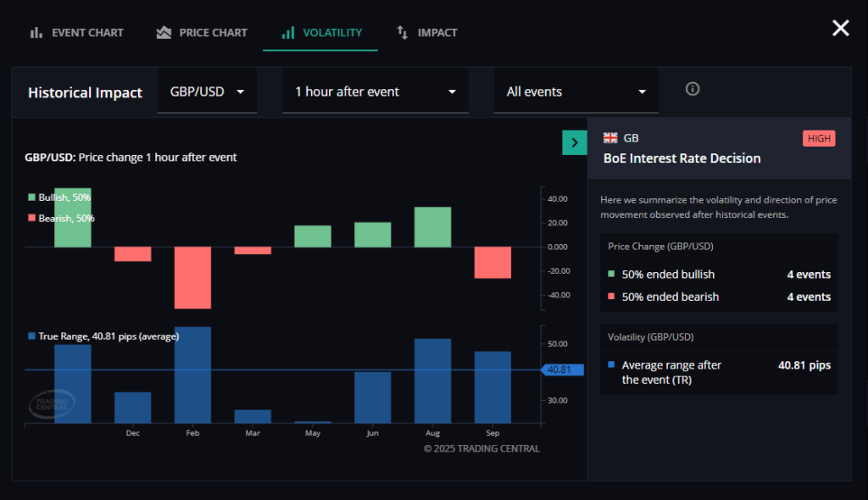Screen dimensions: 868x500
Task: Click the tallest blue Feb volatility bar
Action: pyautogui.click(x=192, y=375)
